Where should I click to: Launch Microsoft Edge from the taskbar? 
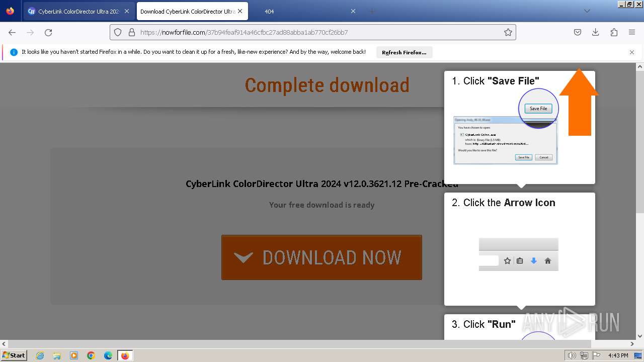pyautogui.click(x=108, y=355)
